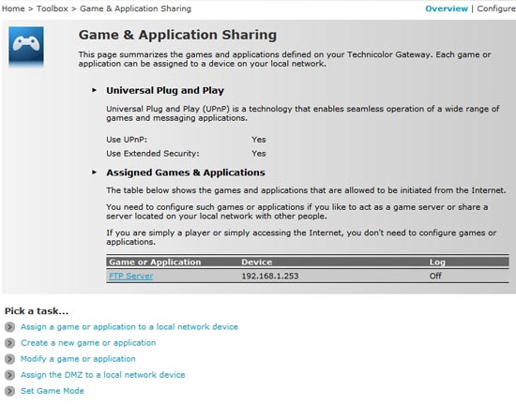Open the FTP Server entry
Screen dimensions: 516x420
[131, 276]
